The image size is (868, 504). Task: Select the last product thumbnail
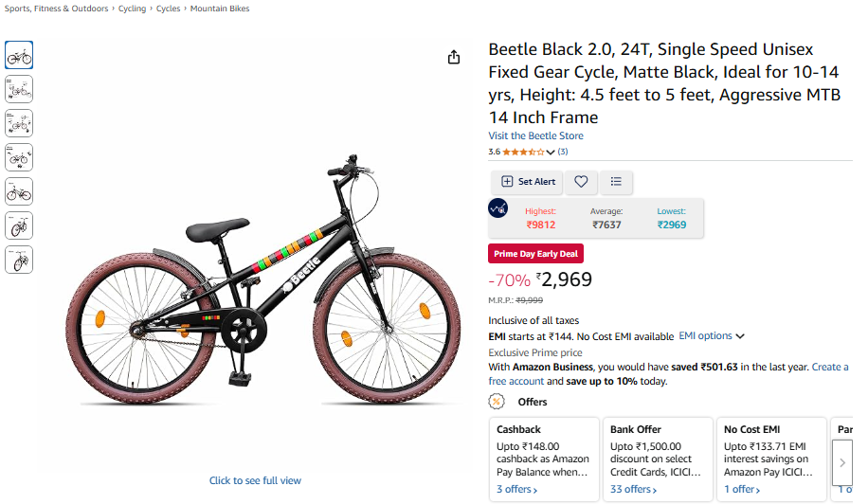tap(19, 260)
